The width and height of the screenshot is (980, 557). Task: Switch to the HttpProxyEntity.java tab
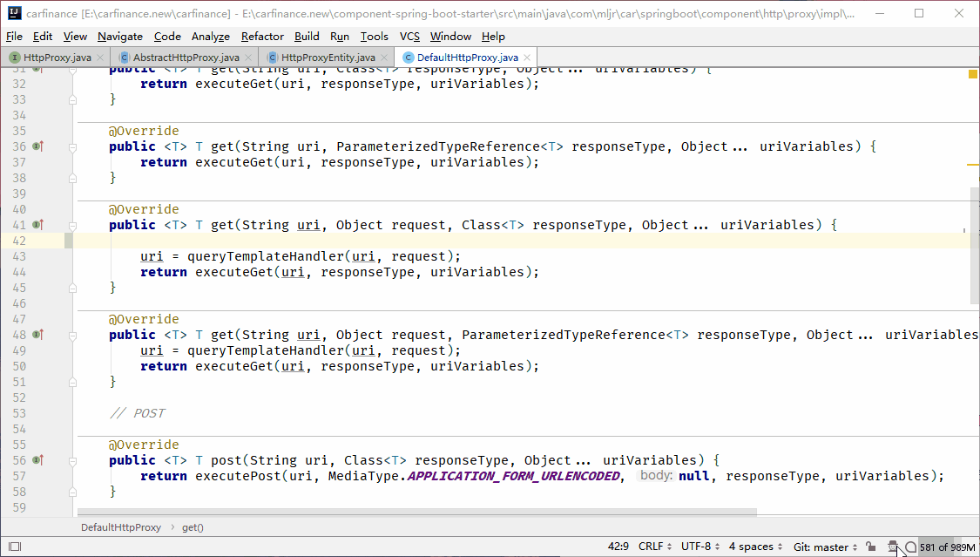(x=328, y=58)
